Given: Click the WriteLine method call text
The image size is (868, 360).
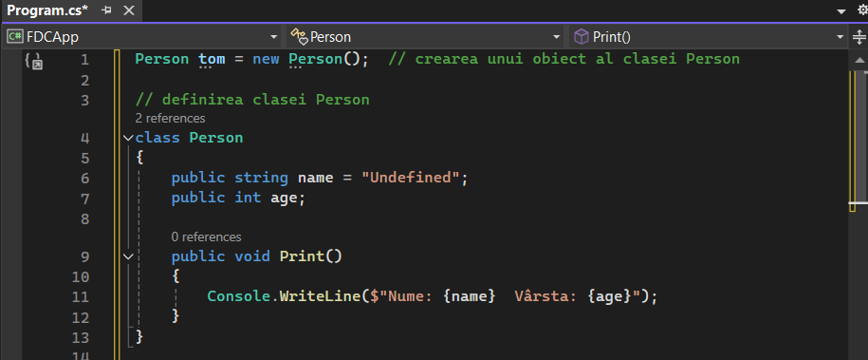Looking at the screenshot, I should (x=320, y=296).
